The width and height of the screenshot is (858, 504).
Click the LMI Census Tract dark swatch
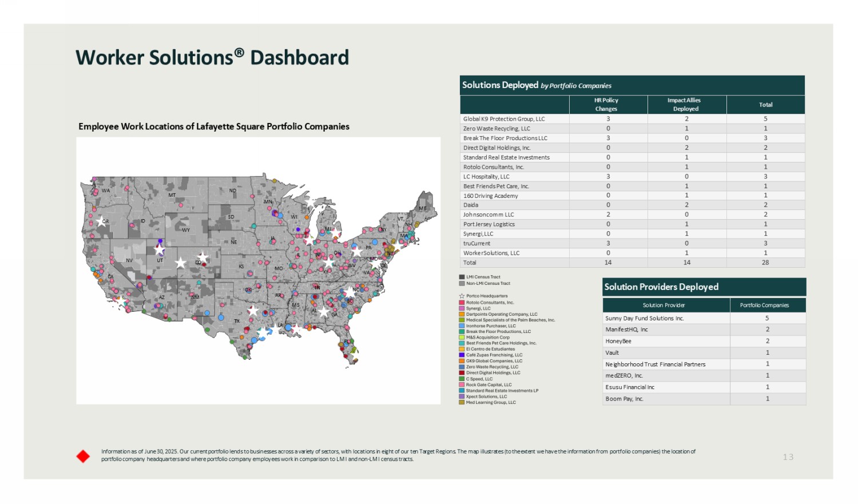coord(462,277)
